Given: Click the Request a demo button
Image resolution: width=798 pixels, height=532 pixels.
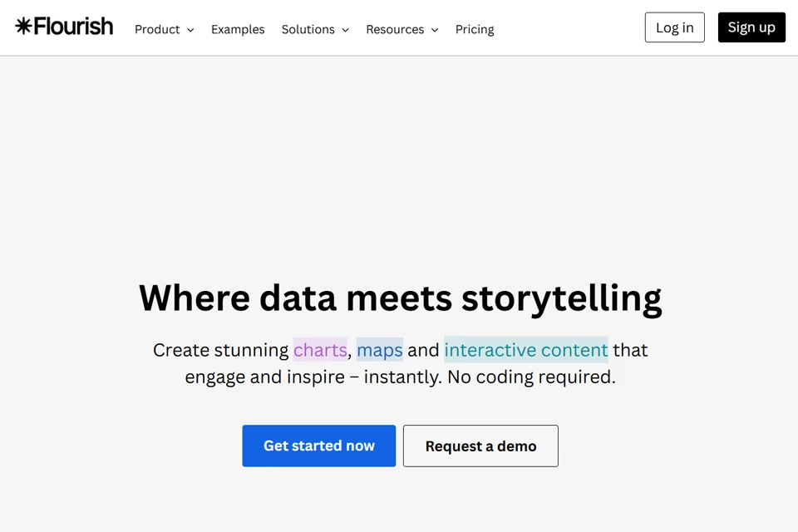Looking at the screenshot, I should (480, 446).
